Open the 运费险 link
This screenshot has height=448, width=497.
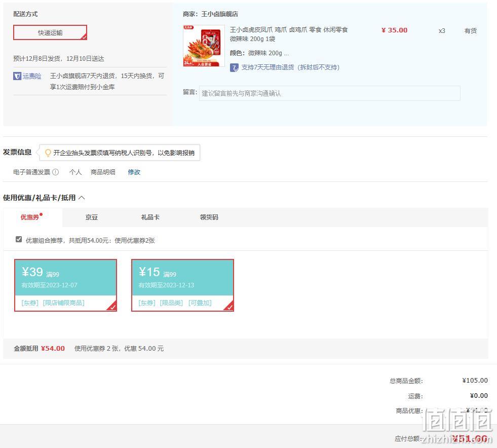pyautogui.click(x=32, y=76)
